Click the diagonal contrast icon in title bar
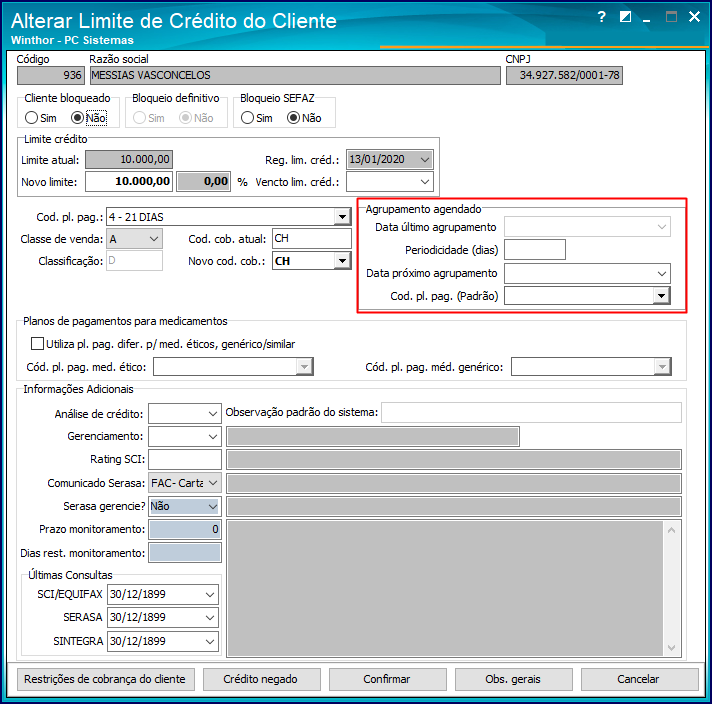 (625, 17)
